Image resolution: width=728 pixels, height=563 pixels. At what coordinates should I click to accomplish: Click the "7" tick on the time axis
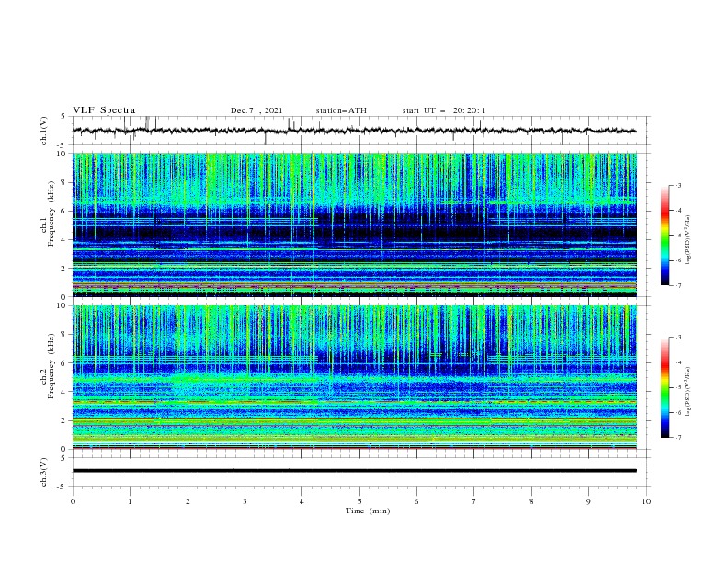(474, 501)
